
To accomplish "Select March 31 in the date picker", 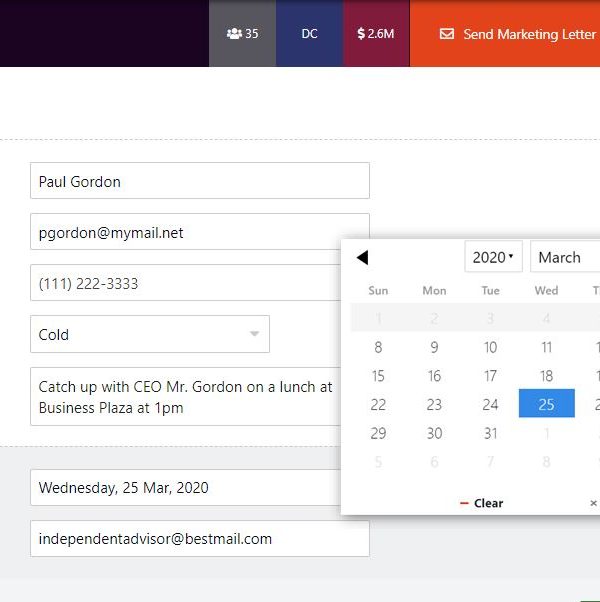I will pos(490,433).
